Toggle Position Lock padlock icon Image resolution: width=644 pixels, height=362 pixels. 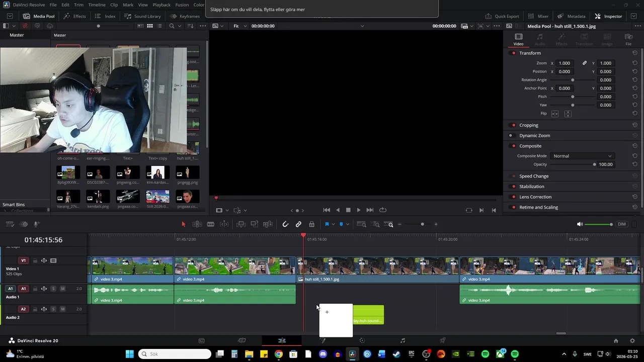coord(311,224)
